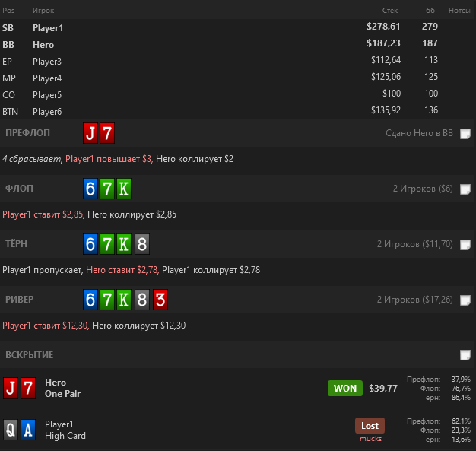Select the ТЁРН street label
Screen dimensions: 476x451
pos(17,244)
